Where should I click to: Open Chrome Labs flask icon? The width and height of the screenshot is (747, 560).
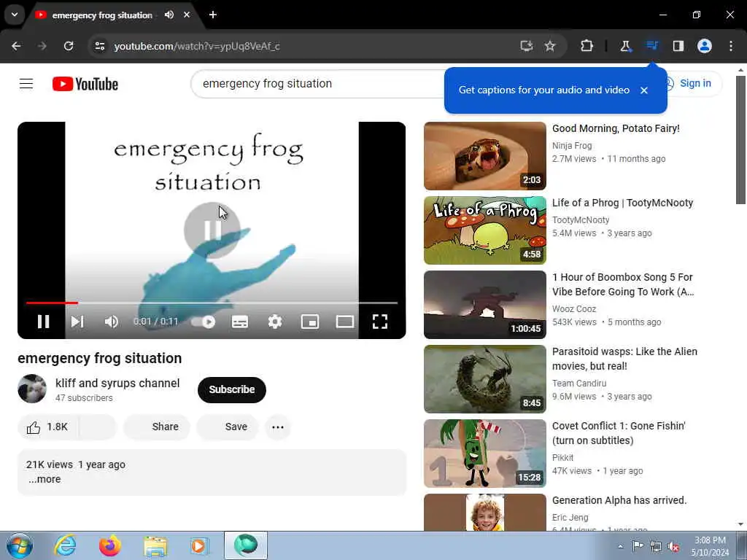pyautogui.click(x=625, y=46)
